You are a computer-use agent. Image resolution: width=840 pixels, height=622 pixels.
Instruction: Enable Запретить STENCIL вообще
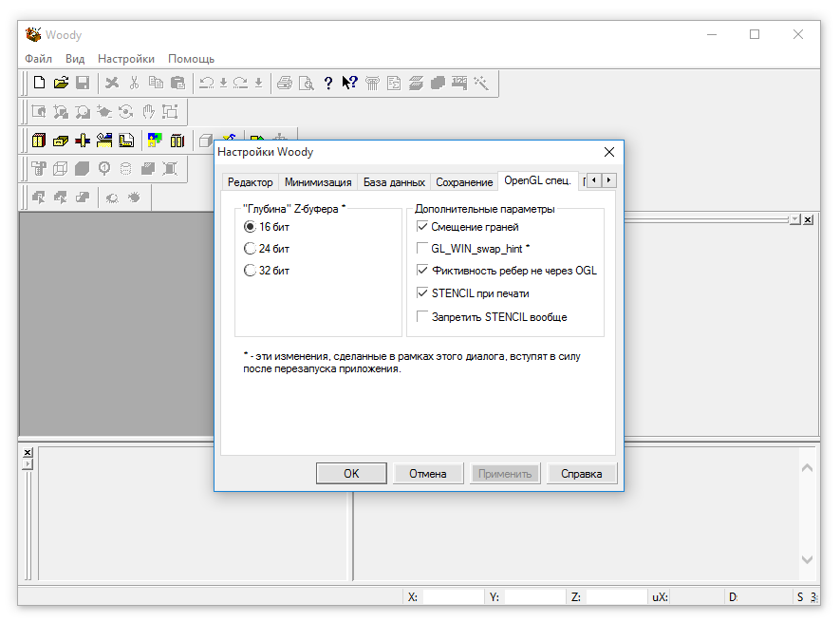click(x=492, y=317)
